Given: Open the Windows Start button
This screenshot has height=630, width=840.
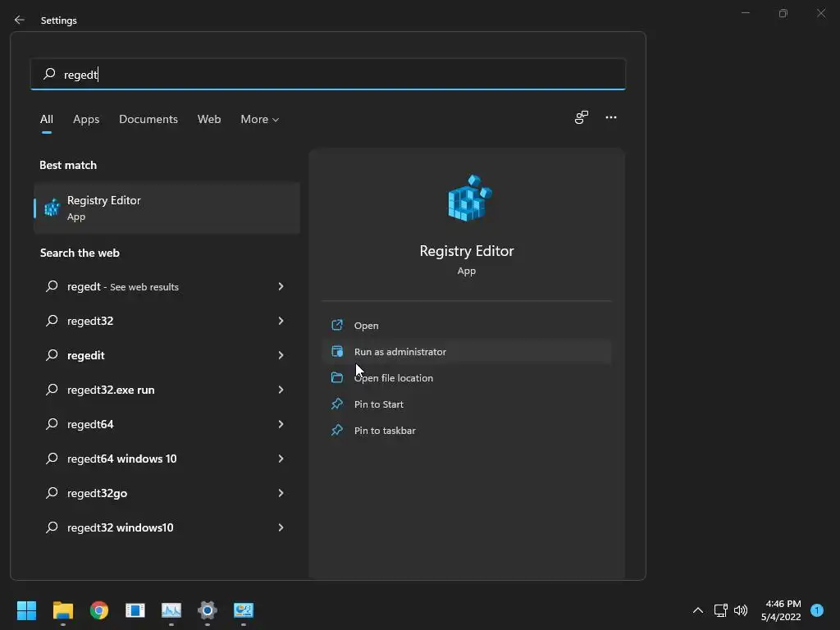Looking at the screenshot, I should 26,610.
